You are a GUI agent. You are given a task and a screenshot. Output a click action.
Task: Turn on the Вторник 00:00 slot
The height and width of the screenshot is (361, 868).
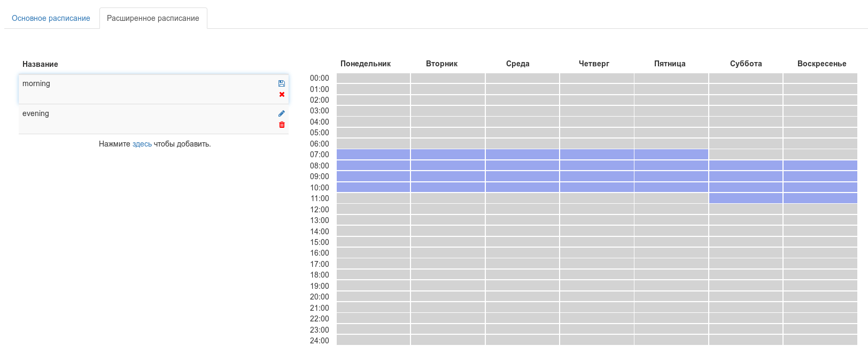click(x=447, y=78)
